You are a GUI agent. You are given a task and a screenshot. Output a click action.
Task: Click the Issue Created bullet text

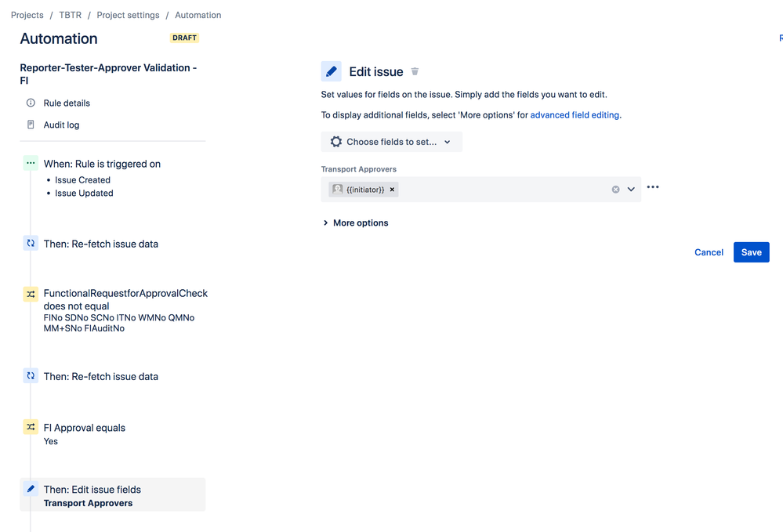pyautogui.click(x=82, y=180)
